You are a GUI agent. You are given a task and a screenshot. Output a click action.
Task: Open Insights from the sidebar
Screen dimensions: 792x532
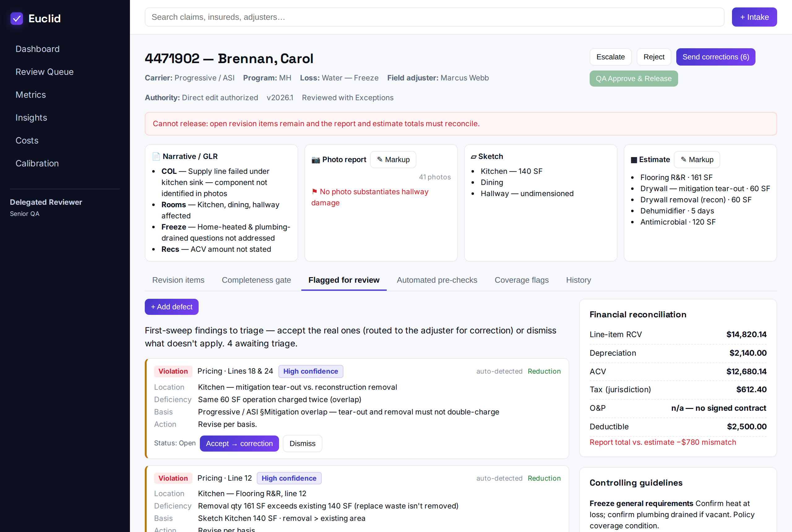[31, 118]
